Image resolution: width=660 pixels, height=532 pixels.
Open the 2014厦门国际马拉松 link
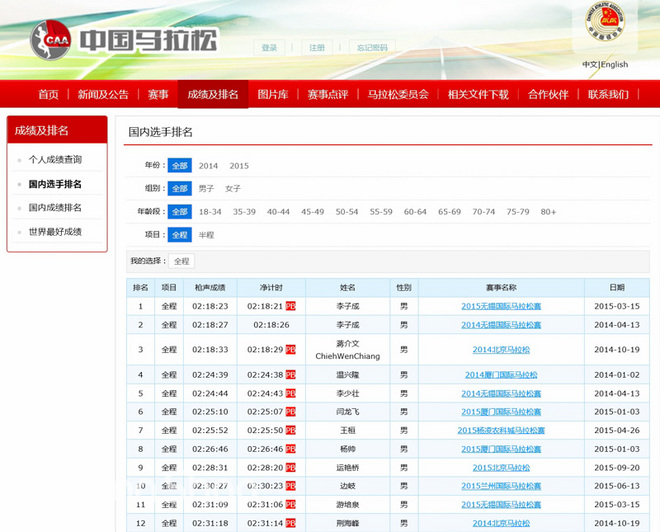tap(501, 375)
